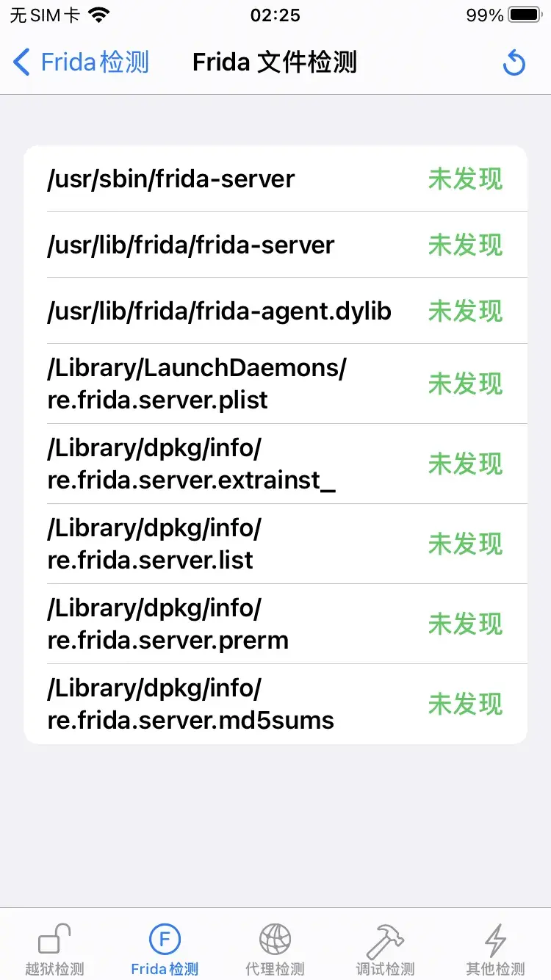Open the 其他检测 lightning bolt icon
Screen dimensions: 551x980
pos(496,940)
